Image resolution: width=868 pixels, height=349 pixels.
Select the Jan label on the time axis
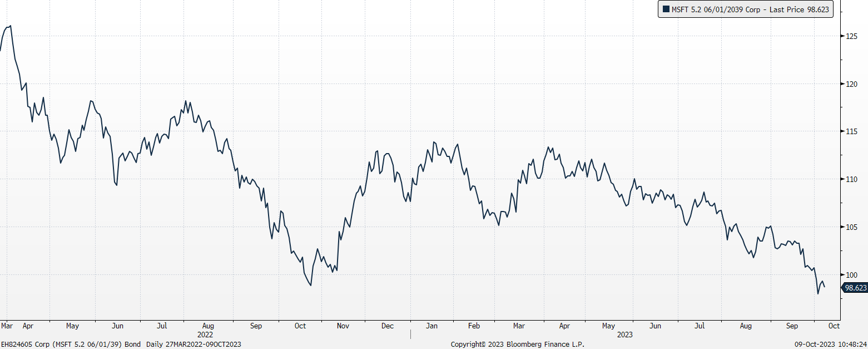click(431, 326)
